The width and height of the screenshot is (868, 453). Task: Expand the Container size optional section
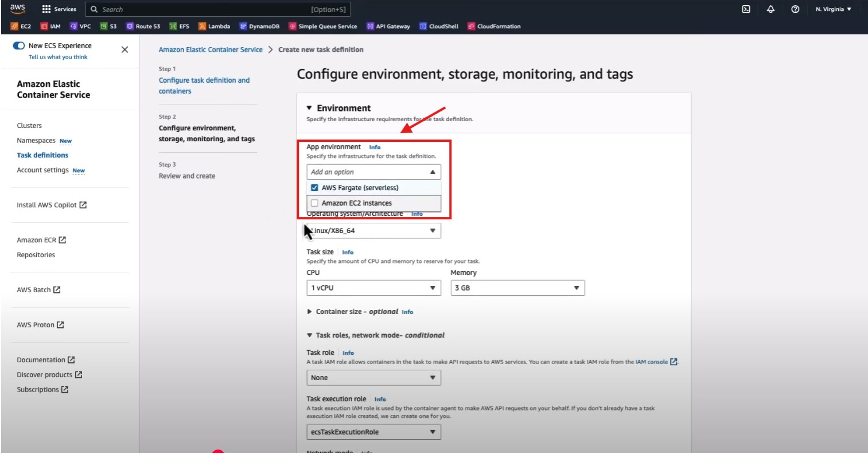(x=310, y=312)
